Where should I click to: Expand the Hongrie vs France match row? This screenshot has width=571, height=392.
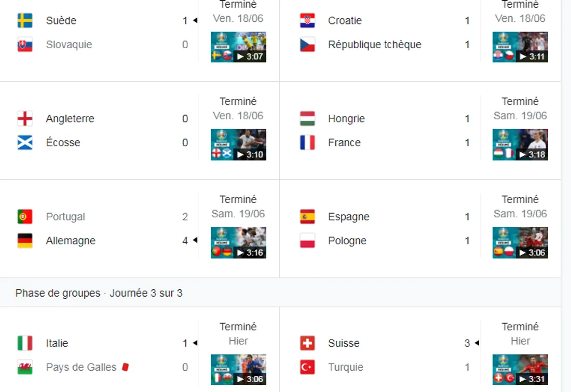pyautogui.click(x=389, y=130)
